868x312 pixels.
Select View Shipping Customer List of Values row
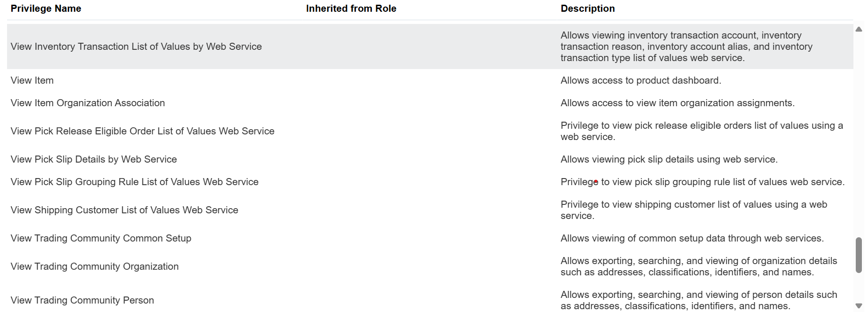(430, 210)
